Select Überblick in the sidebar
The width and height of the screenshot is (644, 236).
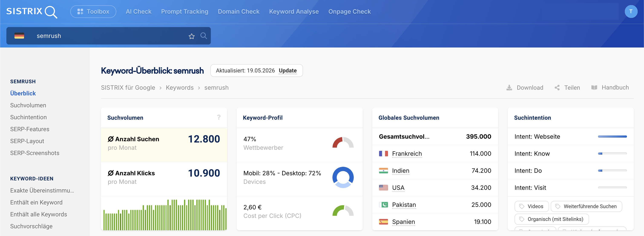click(x=23, y=93)
